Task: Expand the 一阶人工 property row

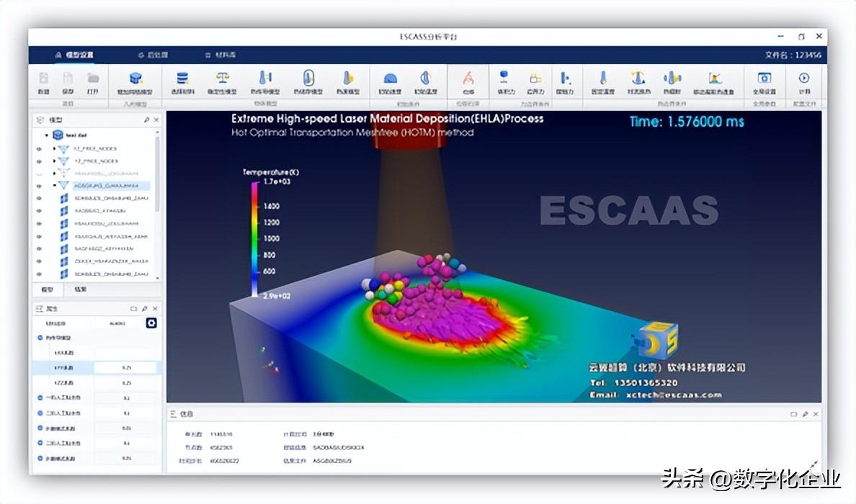Action: coord(40,397)
